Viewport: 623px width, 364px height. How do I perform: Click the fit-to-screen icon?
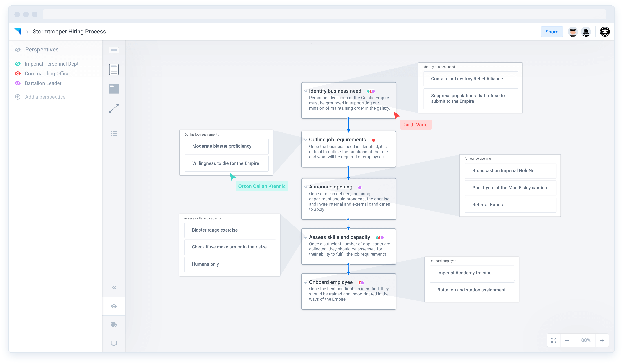click(x=554, y=340)
